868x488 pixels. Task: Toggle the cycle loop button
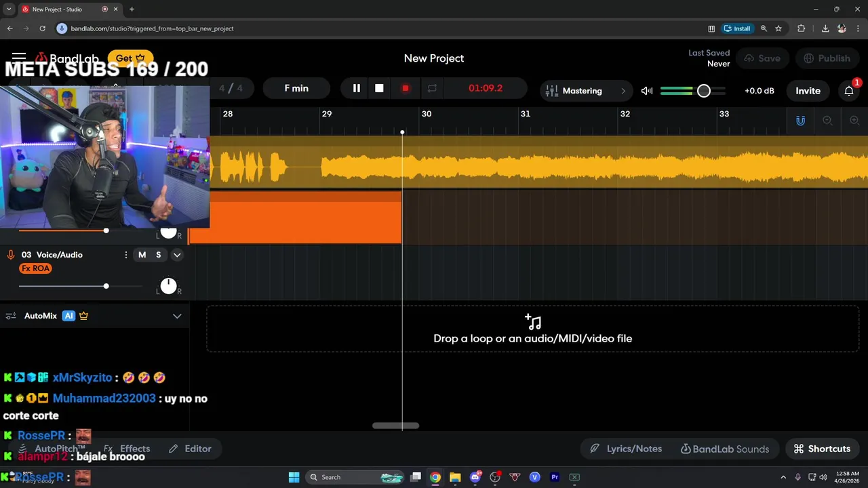[432, 88]
